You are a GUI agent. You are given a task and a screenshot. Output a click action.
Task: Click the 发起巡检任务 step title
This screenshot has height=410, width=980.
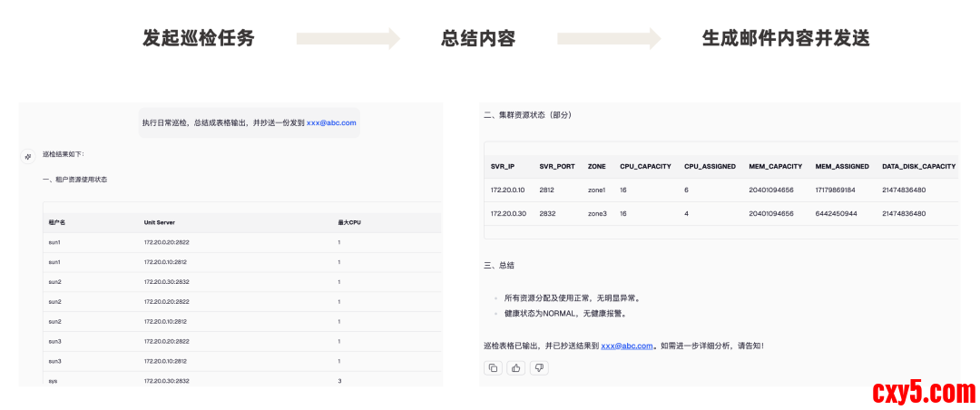(x=199, y=38)
